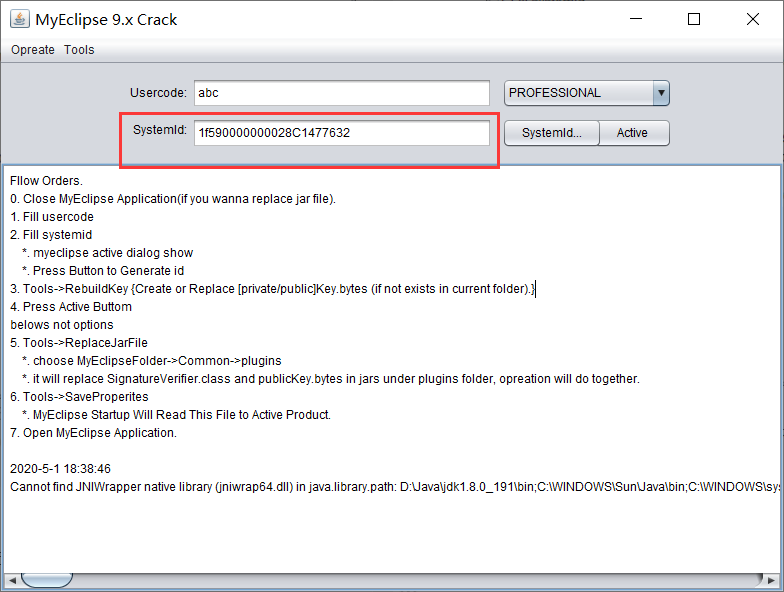Open the PROFESSIONAL edition dropdown

(x=586, y=93)
